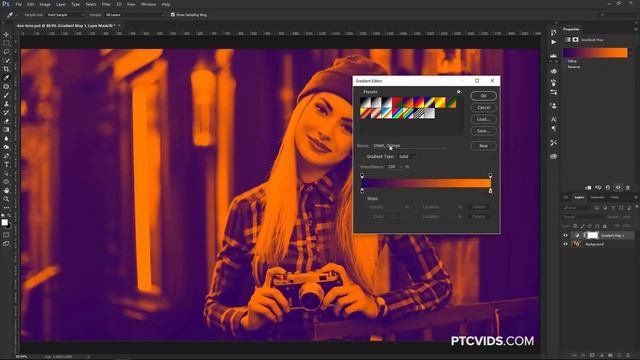Image resolution: width=640 pixels, height=360 pixels.
Task: Select the Magic Wand tool
Action: (6, 60)
